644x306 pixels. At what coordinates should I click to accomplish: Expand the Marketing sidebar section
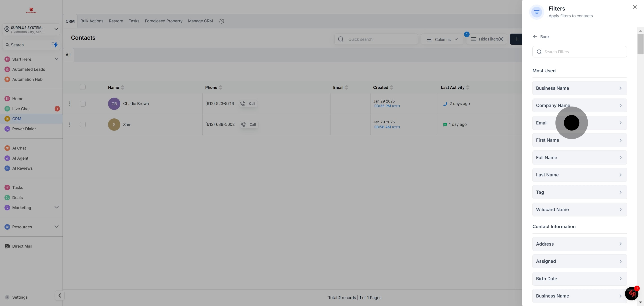[x=56, y=208]
